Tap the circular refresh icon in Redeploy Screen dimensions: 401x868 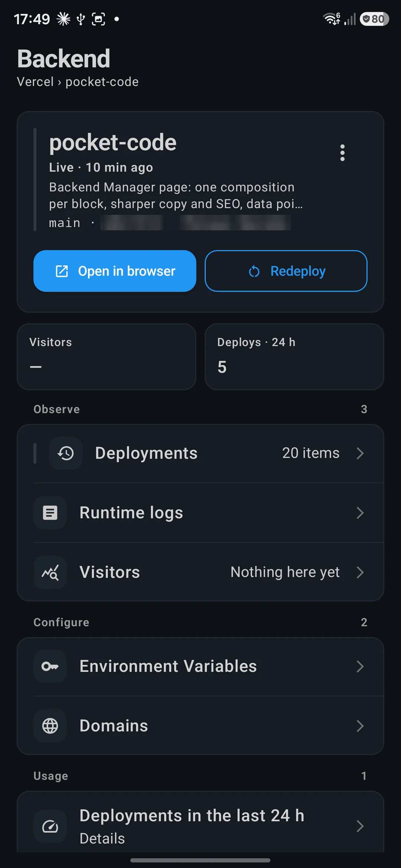[x=254, y=271]
